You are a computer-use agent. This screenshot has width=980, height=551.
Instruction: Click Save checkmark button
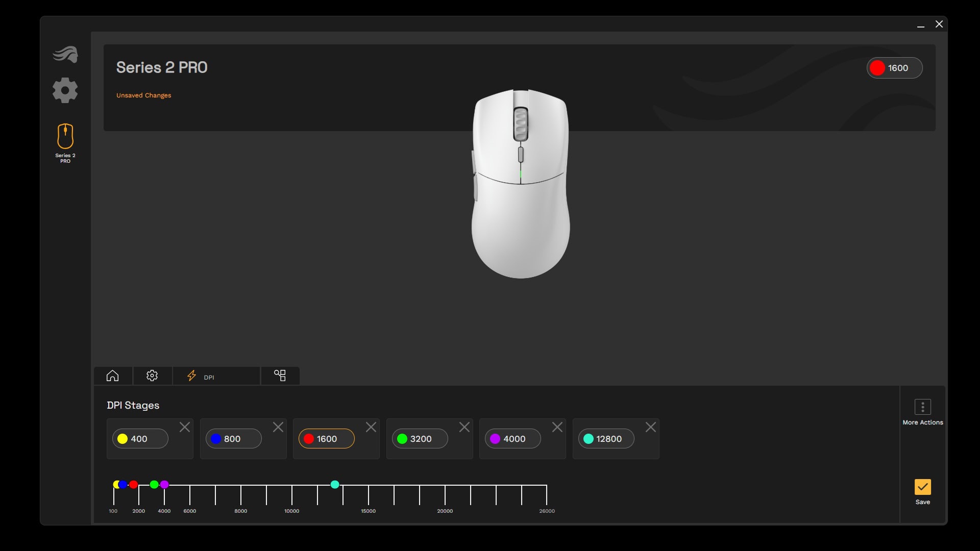pos(923,487)
